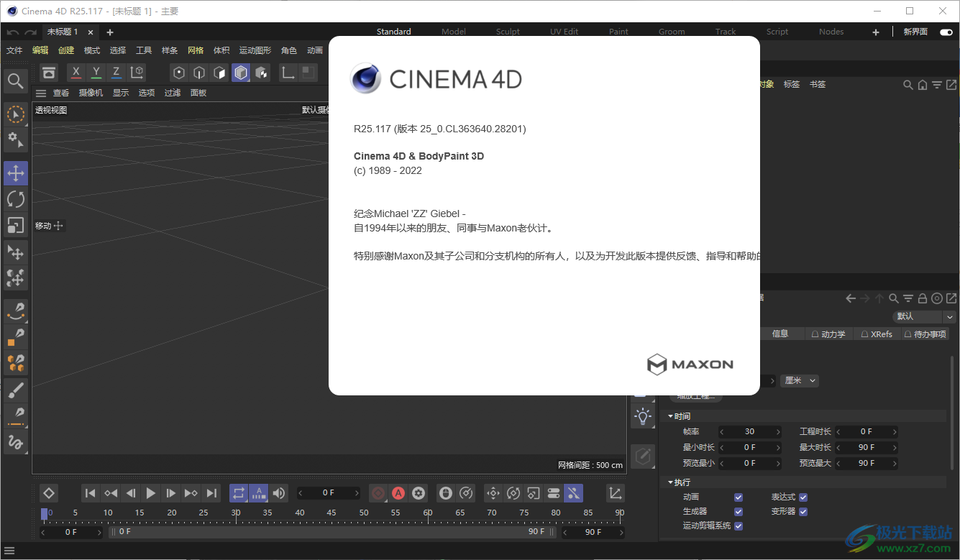960x560 pixels.
Task: Select the paint brush tool in left toolbar
Action: [15, 390]
